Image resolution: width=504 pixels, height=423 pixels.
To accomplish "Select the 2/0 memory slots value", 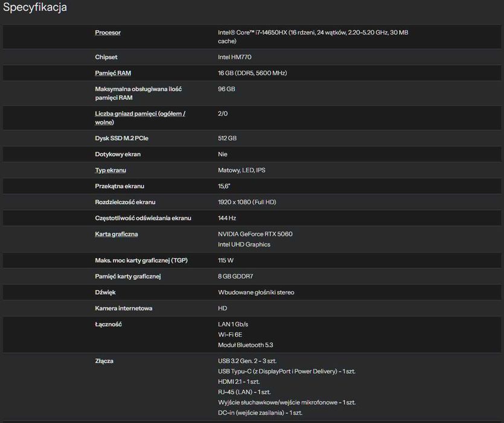I will [223, 114].
